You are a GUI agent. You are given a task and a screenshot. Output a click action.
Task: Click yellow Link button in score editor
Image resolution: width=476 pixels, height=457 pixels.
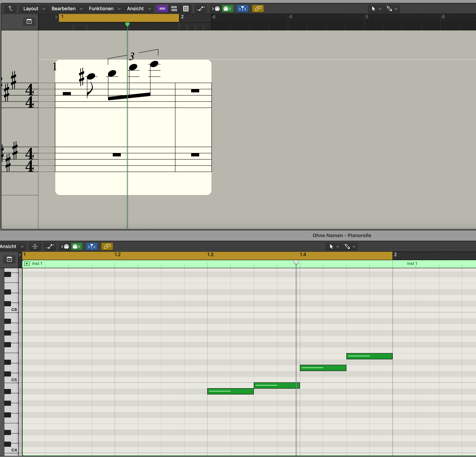coord(258,9)
